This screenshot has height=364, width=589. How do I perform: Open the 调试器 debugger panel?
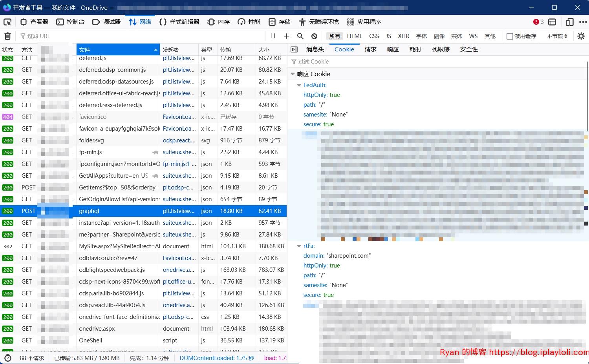click(x=107, y=22)
